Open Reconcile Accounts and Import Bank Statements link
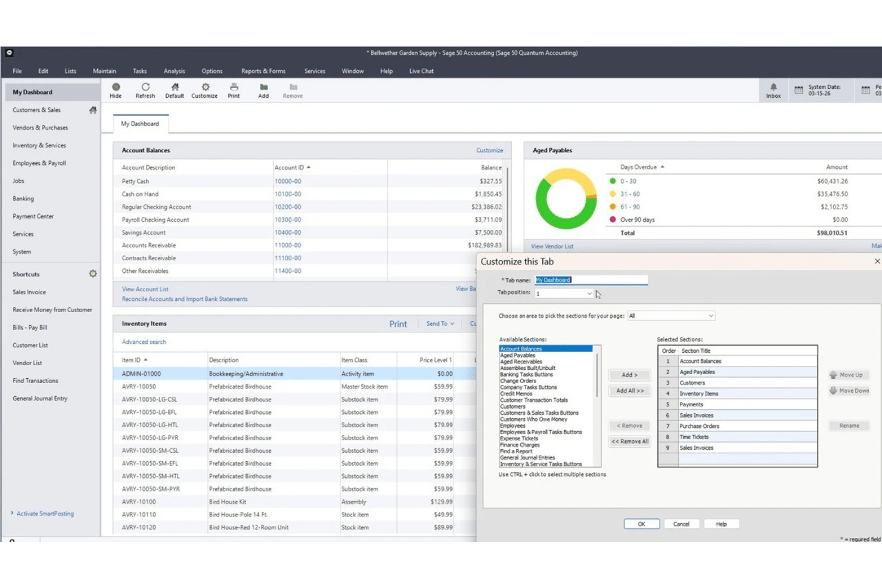The height and width of the screenshot is (588, 882). [x=185, y=299]
